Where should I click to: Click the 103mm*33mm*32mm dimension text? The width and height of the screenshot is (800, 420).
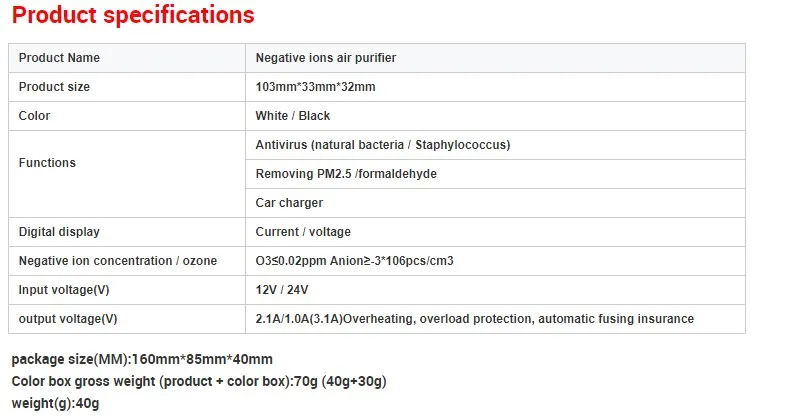[315, 87]
